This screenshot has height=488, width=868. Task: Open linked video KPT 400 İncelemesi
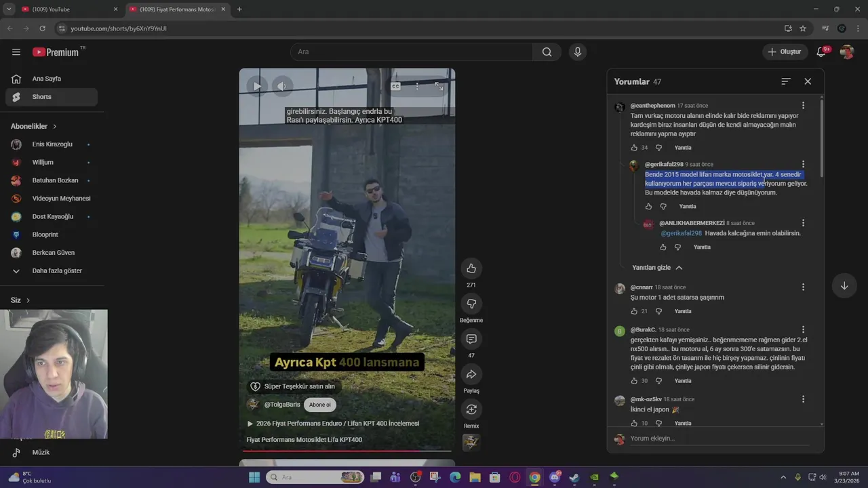tap(333, 424)
